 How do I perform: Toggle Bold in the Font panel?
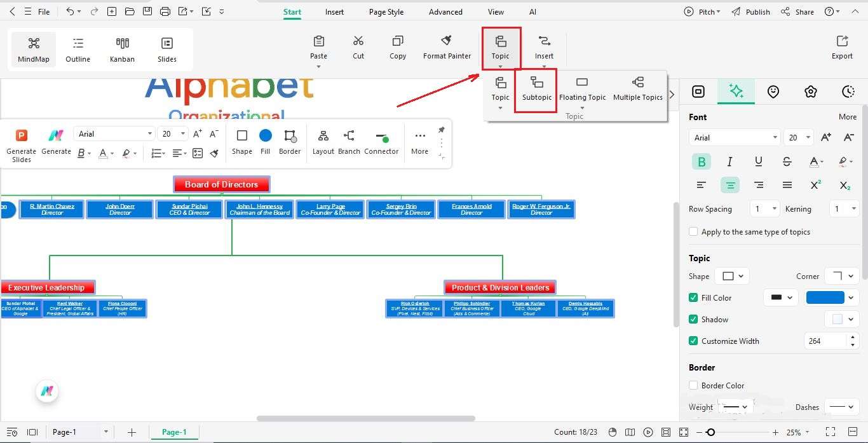coord(702,162)
